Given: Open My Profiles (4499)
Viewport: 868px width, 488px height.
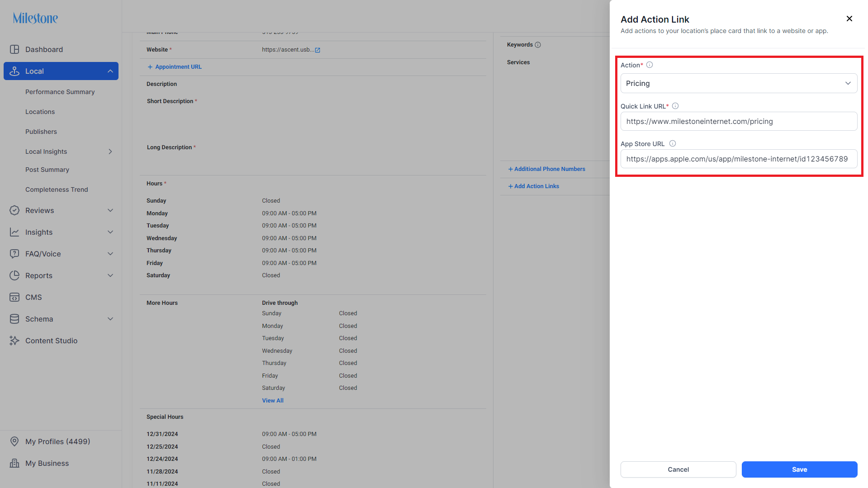Looking at the screenshot, I should point(57,441).
